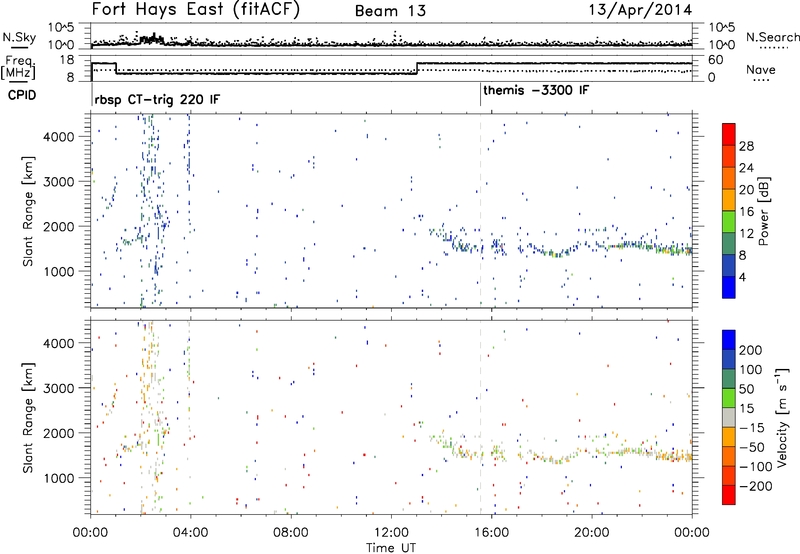Click the 'themis -3300 IF' label
The height and width of the screenshot is (554, 800).
tap(536, 91)
